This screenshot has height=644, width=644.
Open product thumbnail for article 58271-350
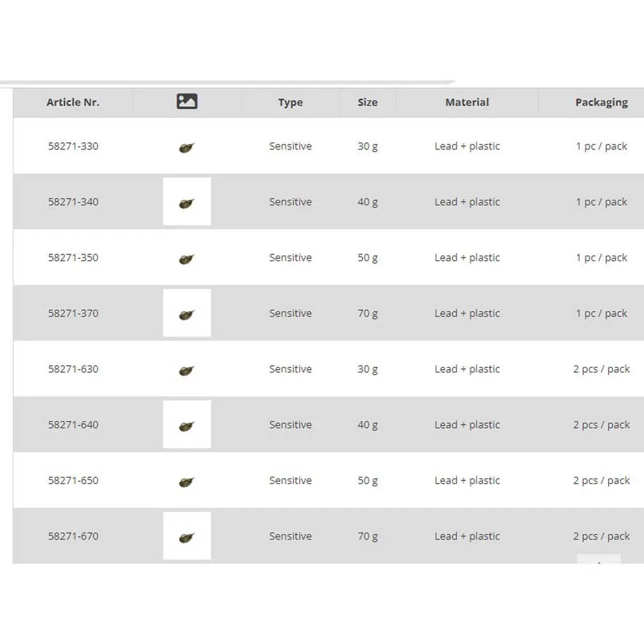187,259
